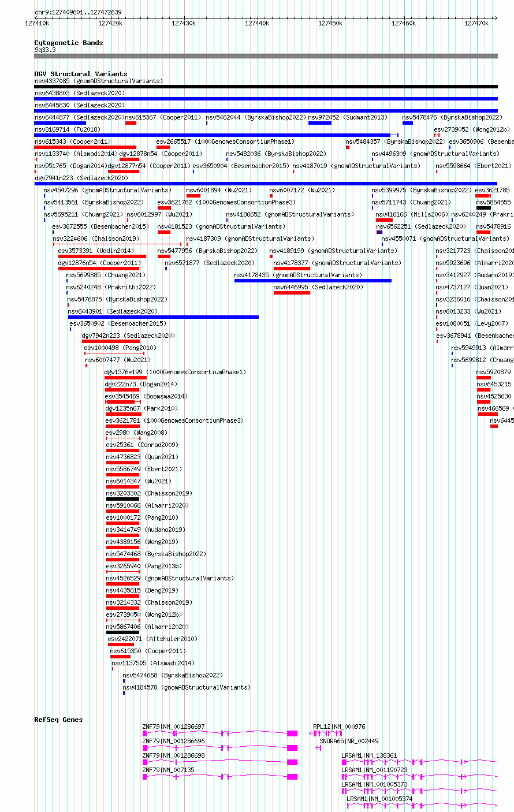Open nsv6001894 (Wu2021) variant label

tap(219, 190)
